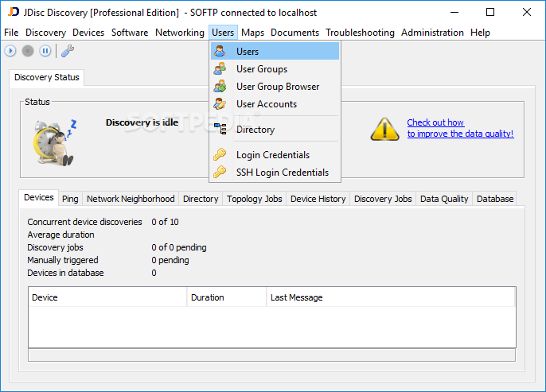Open Login Credentials menu entry
The width and height of the screenshot is (546, 392).
tap(275, 154)
